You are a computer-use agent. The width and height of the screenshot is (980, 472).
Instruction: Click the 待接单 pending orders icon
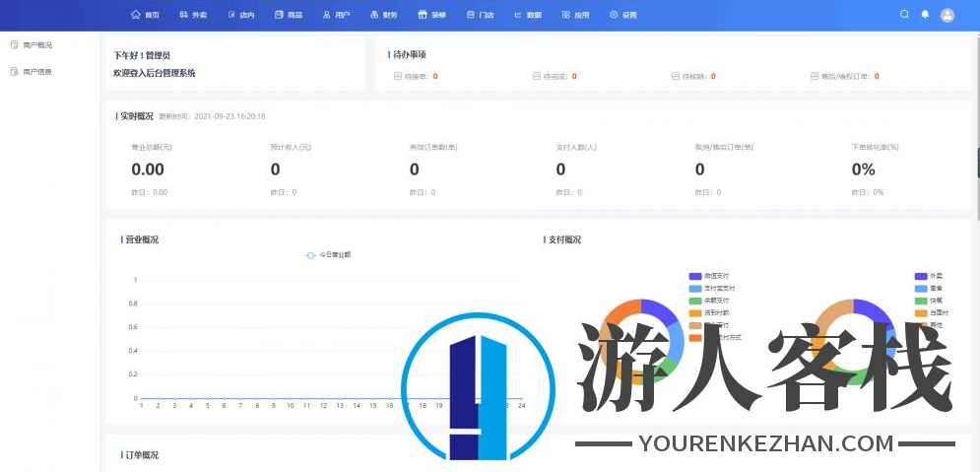click(398, 76)
